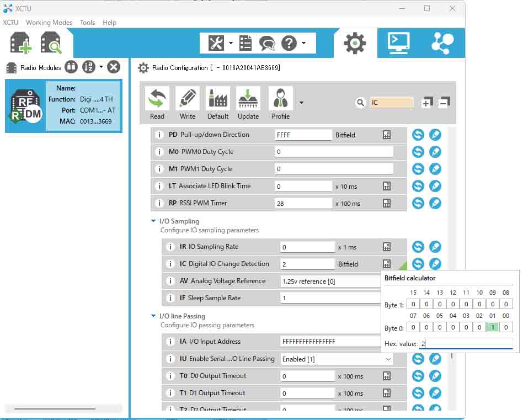
Task: Toggle bit 07 in Bitfield calculator
Action: (x=413, y=327)
